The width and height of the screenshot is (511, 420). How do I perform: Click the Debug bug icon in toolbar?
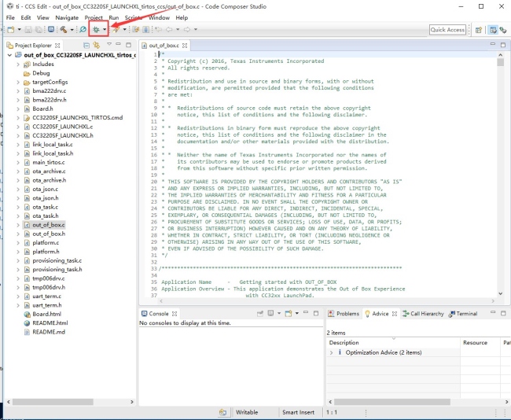point(96,29)
